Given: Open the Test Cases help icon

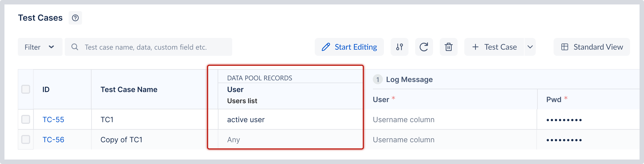Looking at the screenshot, I should 75,18.
